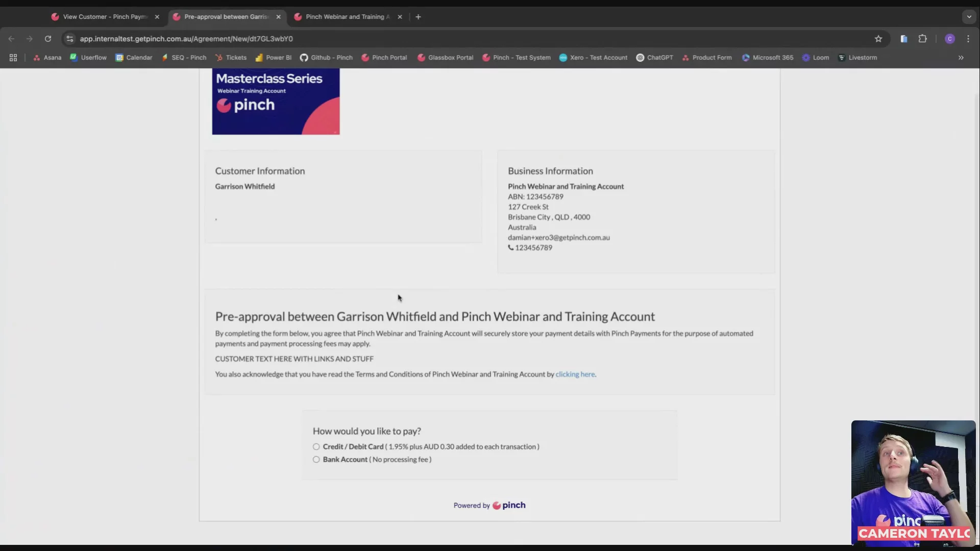Click the Masterclass Series logo image
The height and width of the screenshot is (551, 980).
click(x=276, y=102)
